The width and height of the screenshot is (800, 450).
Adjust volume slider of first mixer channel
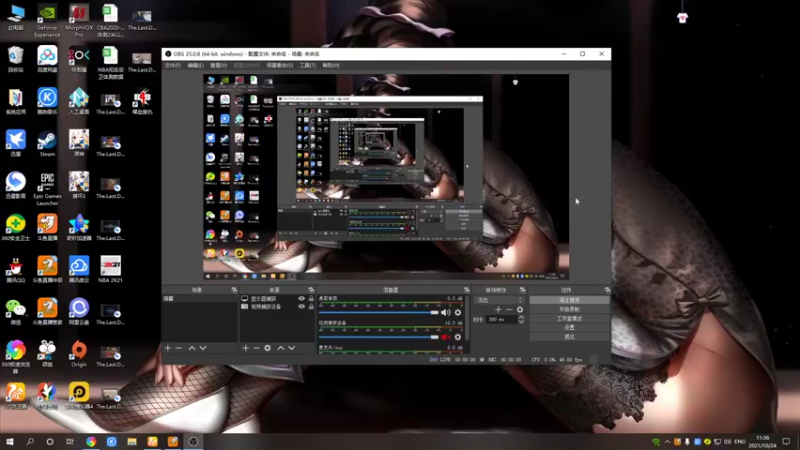click(379, 312)
